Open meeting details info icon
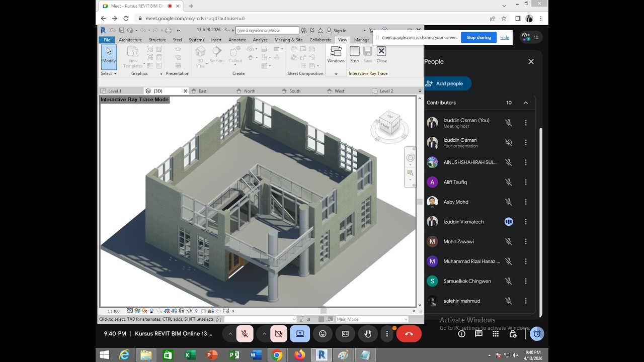 [461, 333]
